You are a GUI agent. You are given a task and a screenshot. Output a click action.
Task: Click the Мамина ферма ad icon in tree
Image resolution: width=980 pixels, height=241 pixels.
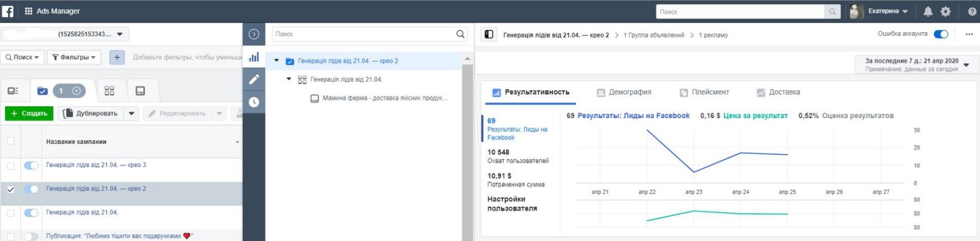[314, 98]
